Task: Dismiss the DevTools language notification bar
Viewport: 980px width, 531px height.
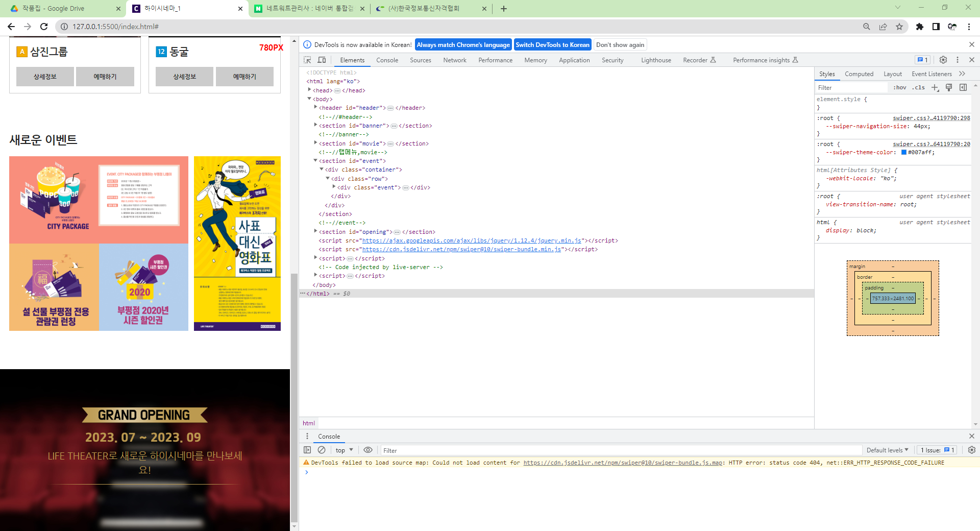Action: tap(972, 44)
